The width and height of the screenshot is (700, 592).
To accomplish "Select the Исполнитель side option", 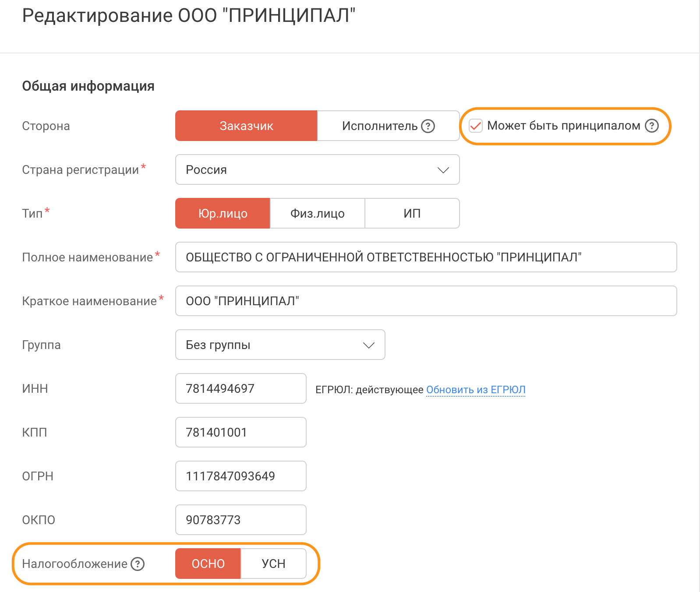I will click(379, 126).
